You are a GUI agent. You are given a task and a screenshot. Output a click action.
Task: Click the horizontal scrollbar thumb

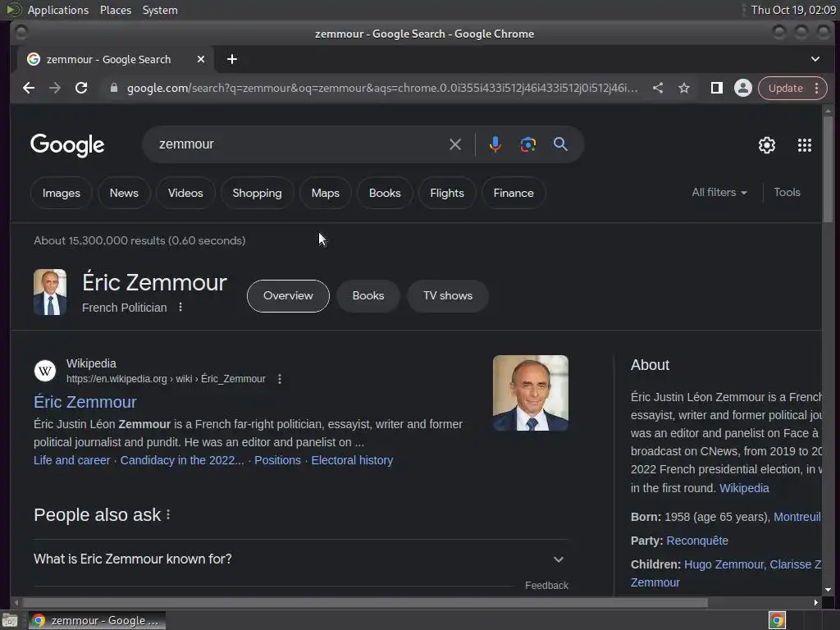pyautogui.click(x=363, y=603)
